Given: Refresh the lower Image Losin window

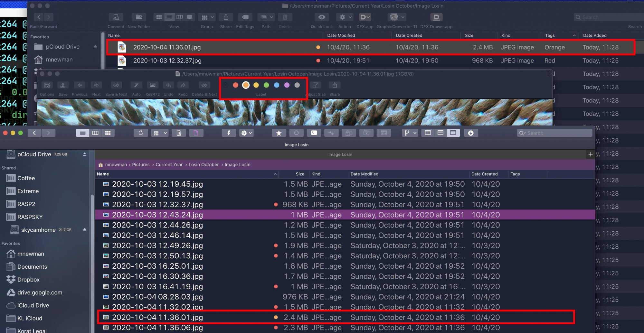Looking at the screenshot, I should tap(141, 133).
